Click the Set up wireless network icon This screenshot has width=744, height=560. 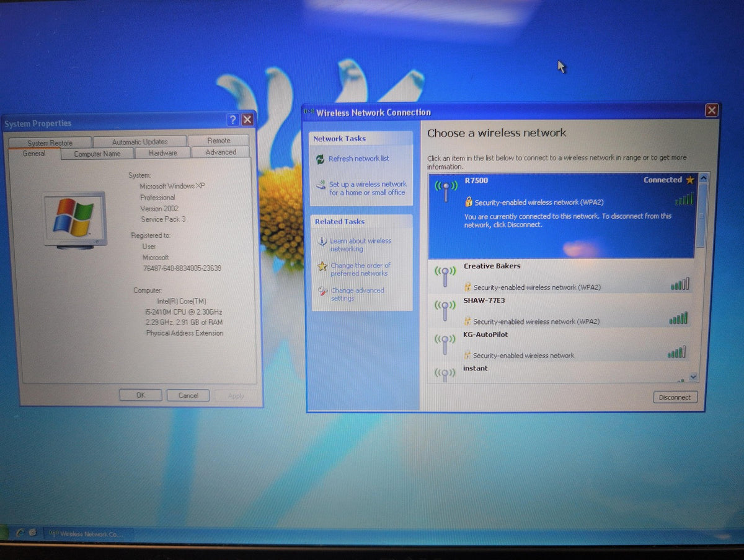point(321,185)
